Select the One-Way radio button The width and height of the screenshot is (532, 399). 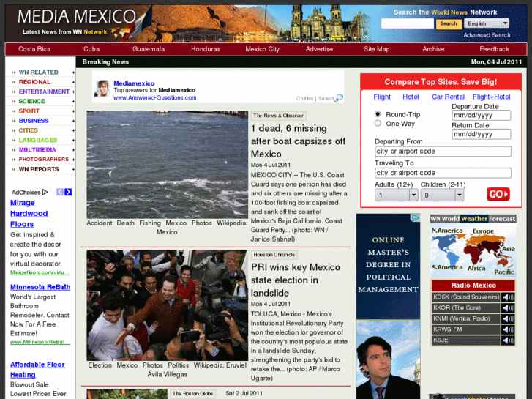(378, 123)
